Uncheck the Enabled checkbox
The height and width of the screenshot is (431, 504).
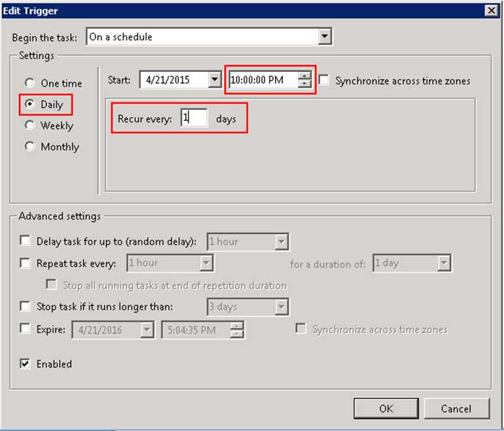click(x=25, y=364)
